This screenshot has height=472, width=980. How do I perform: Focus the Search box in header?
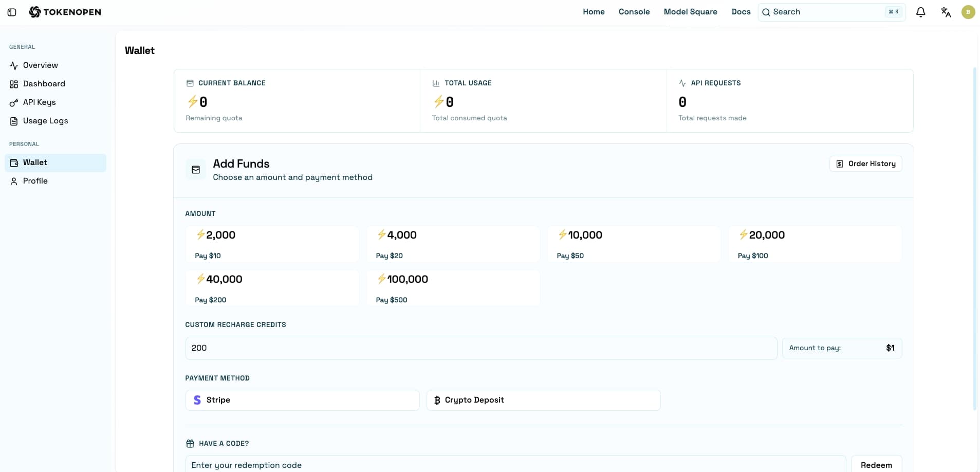click(832, 12)
